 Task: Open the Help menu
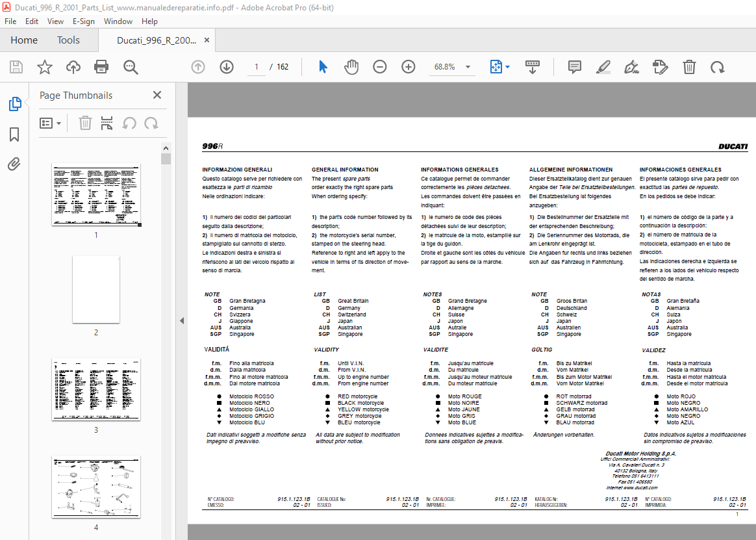(x=149, y=21)
